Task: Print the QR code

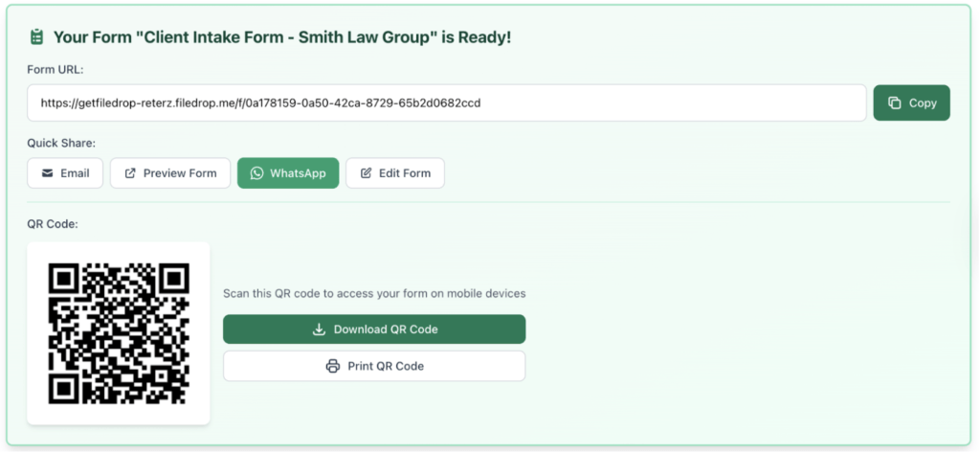Action: coord(374,366)
